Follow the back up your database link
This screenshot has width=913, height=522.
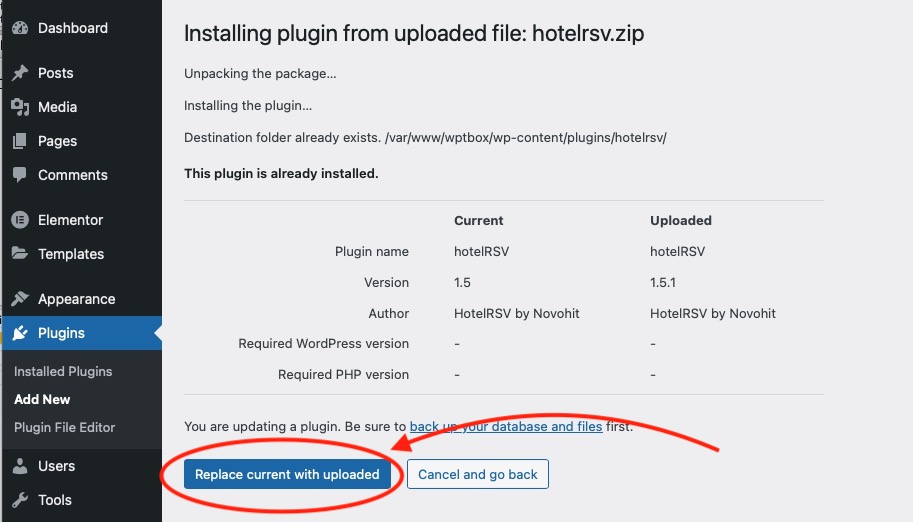tap(506, 426)
